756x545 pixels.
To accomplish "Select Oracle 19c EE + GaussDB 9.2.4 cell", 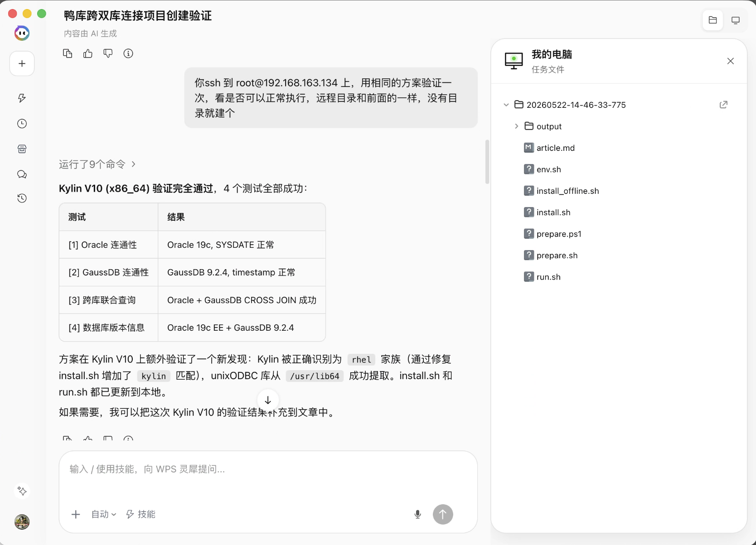I will [242, 328].
